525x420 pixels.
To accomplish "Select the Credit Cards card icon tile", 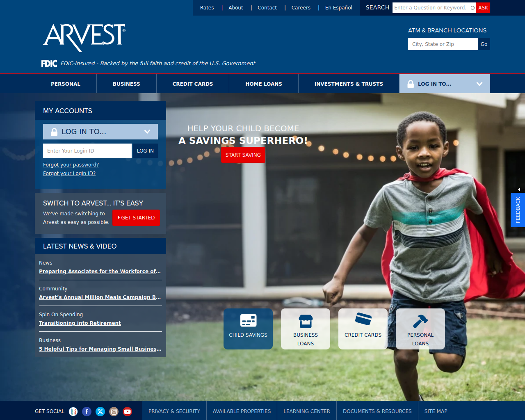I will point(363,329).
